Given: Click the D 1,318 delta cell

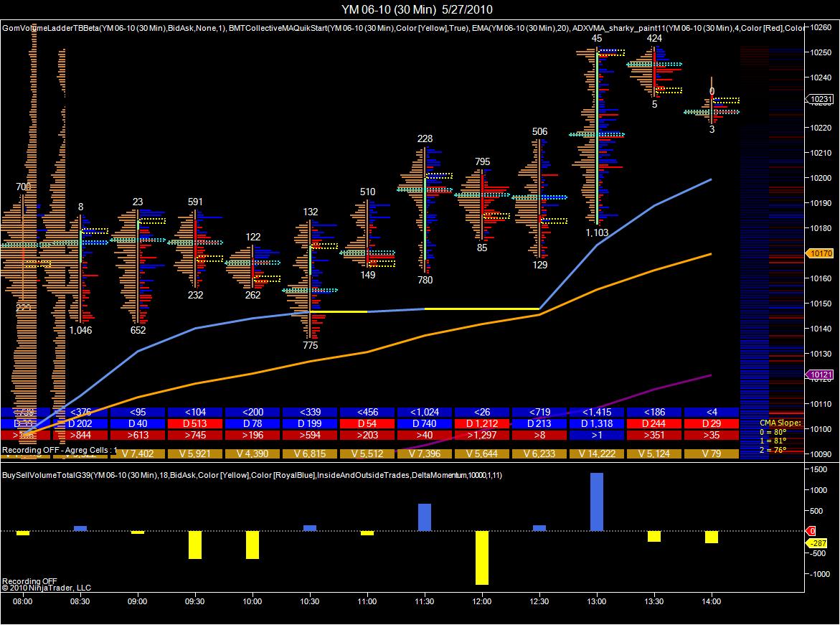Looking at the screenshot, I should [596, 423].
